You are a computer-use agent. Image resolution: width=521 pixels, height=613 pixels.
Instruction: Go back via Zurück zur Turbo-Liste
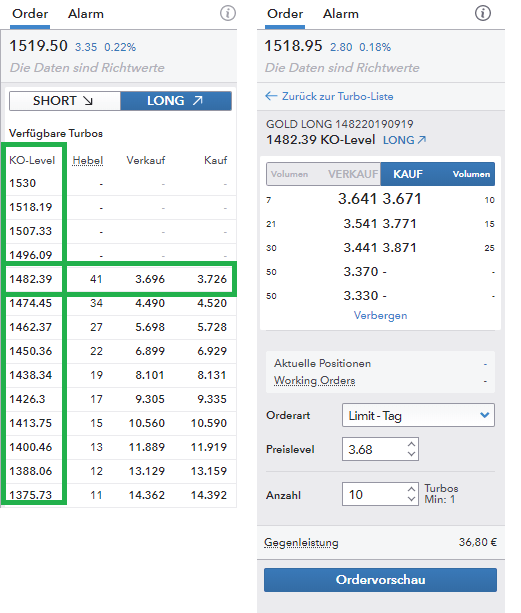[329, 96]
